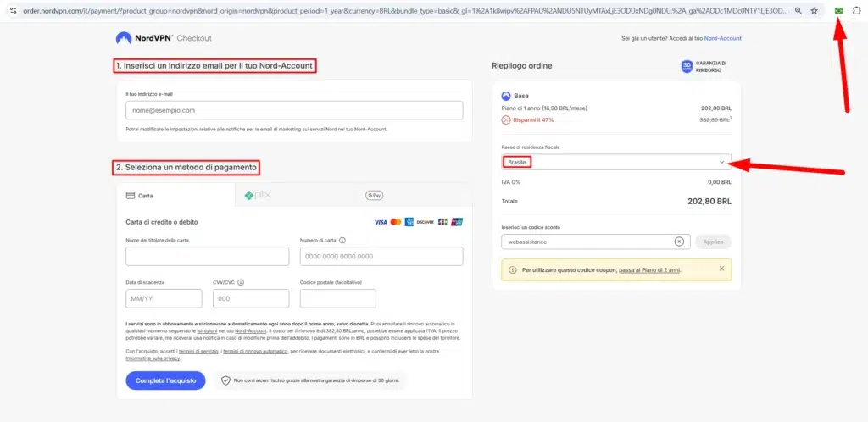Screen dimensions: 868x422
Task: Open the Informativa sulla privacy link
Action: click(153, 358)
